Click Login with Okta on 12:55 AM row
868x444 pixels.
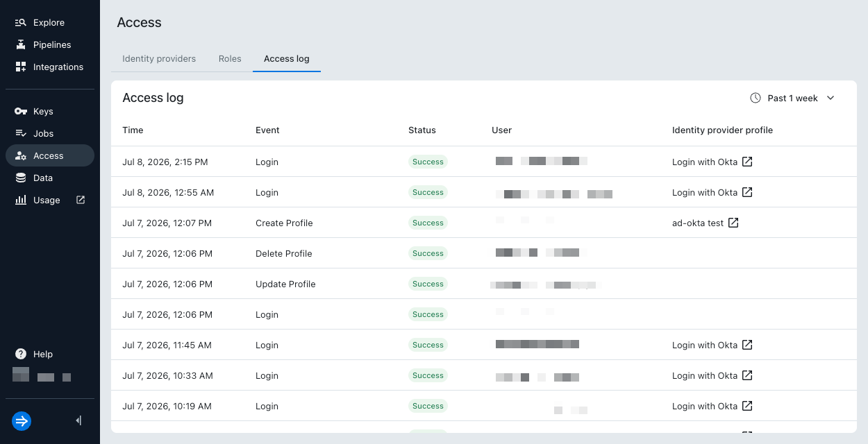[705, 192]
